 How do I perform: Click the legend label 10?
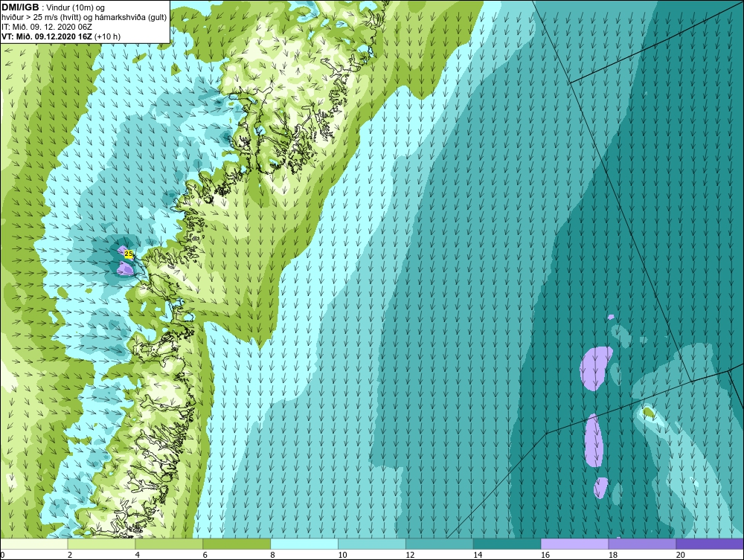tap(342, 555)
